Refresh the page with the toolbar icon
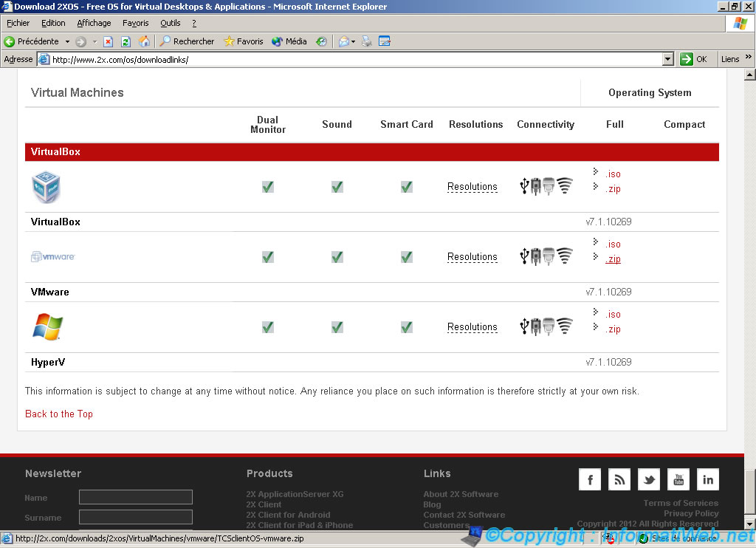The image size is (756, 548). tap(126, 41)
